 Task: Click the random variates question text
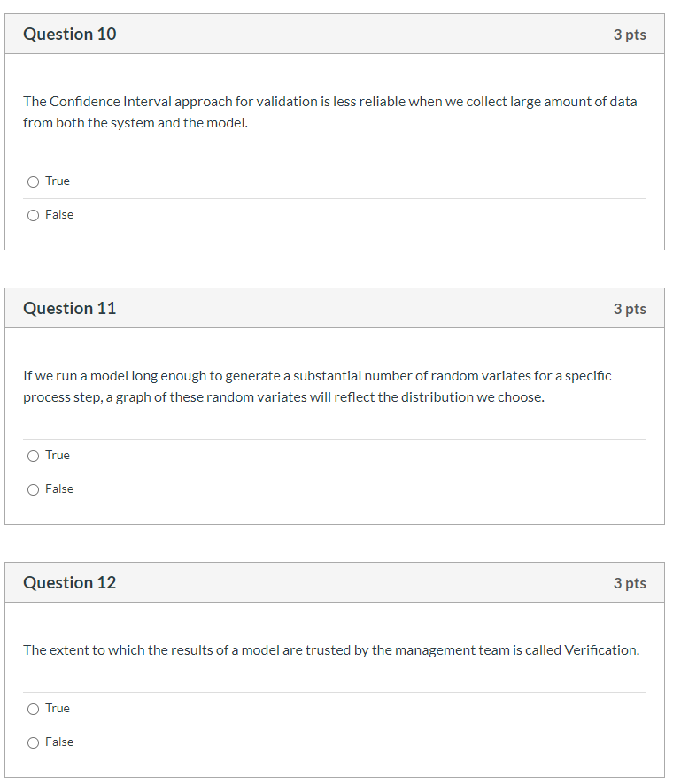[317, 386]
